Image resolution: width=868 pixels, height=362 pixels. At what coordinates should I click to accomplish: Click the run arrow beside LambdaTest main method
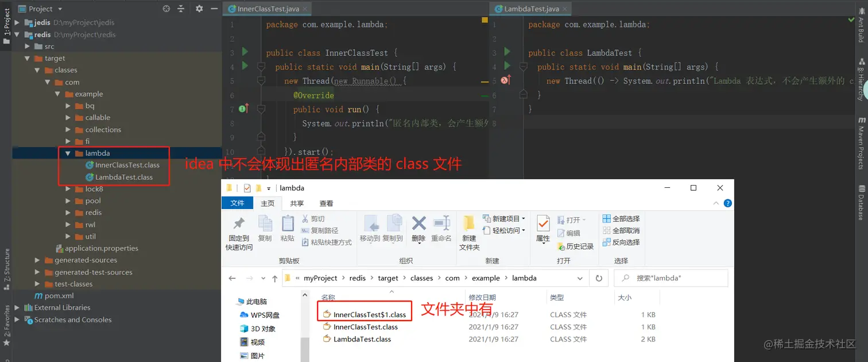pos(507,66)
